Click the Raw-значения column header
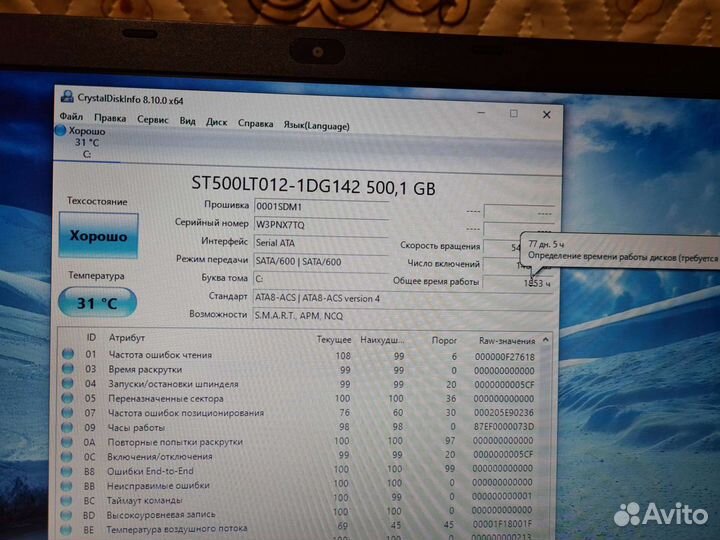Screen dimensions: 720x540 pos(507,341)
